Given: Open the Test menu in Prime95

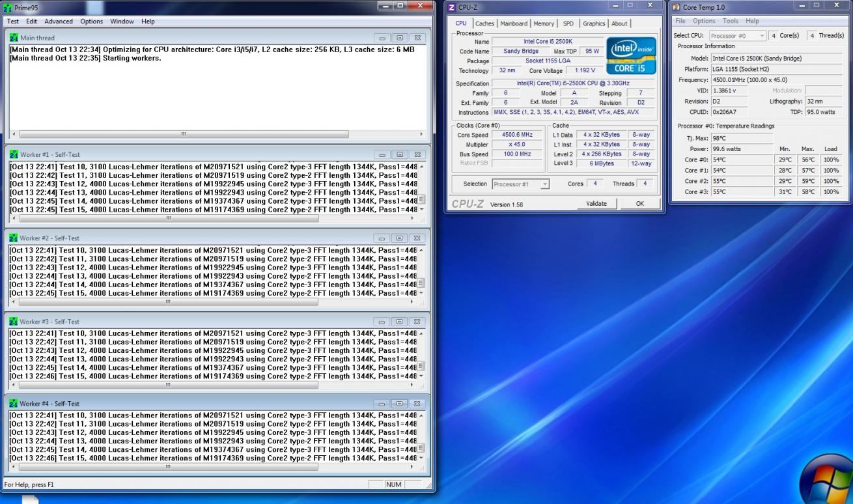Looking at the screenshot, I should (13, 21).
